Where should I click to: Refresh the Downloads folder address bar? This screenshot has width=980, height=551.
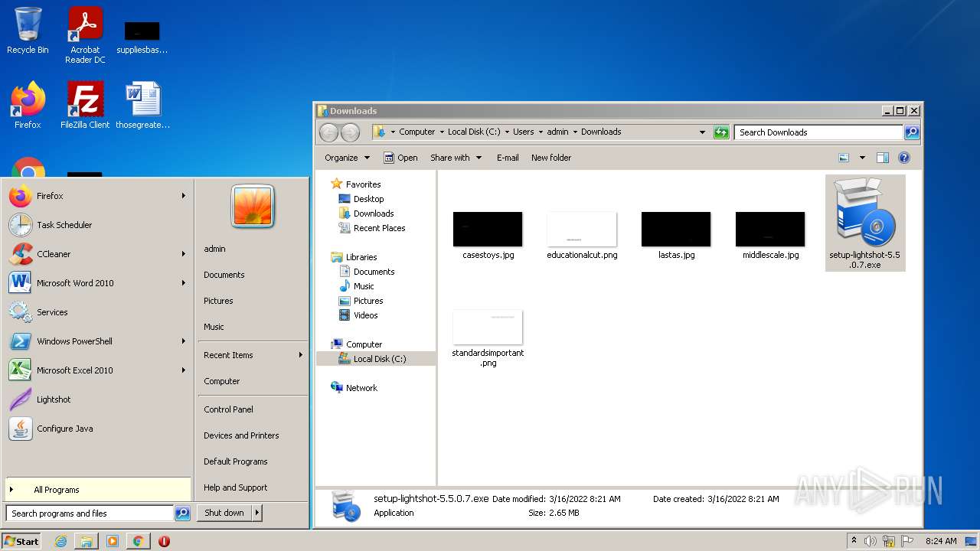coord(721,132)
